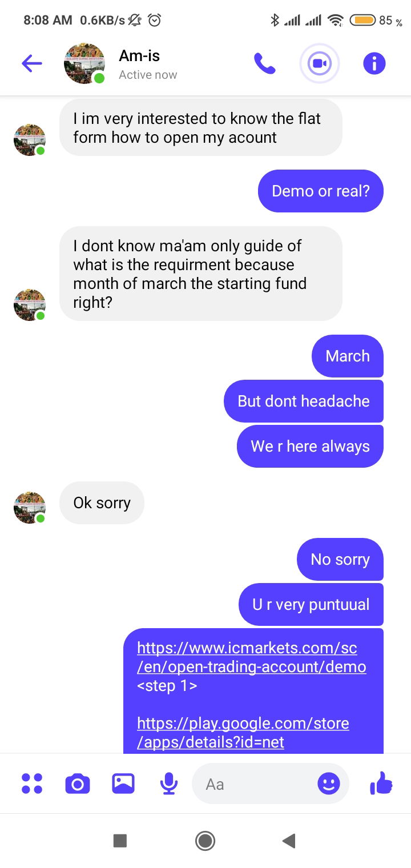Send a thumbs-up like
This screenshot has width=411, height=868.
point(381,783)
